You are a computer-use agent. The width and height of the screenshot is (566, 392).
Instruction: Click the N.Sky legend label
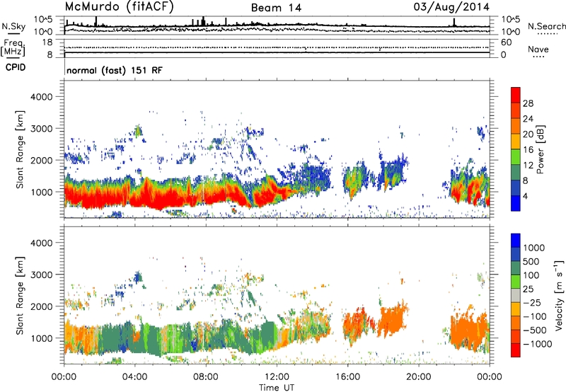point(13,26)
